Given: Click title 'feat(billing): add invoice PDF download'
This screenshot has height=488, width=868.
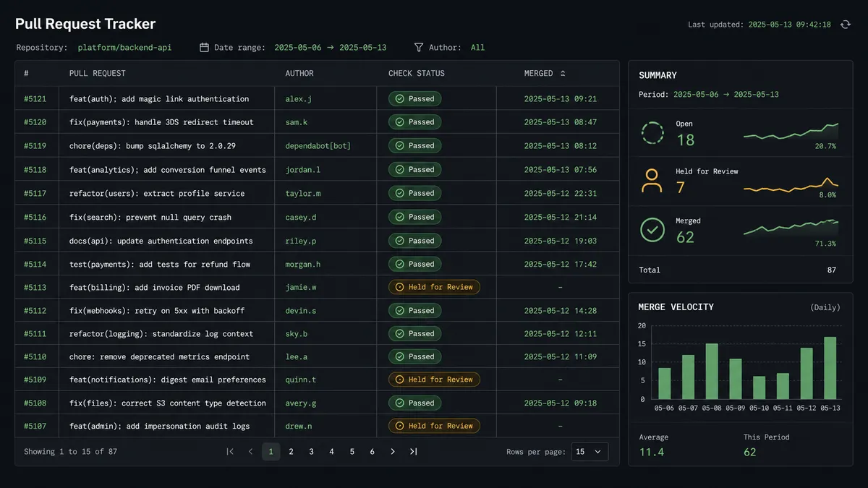Looking at the screenshot, I should click(x=155, y=287).
